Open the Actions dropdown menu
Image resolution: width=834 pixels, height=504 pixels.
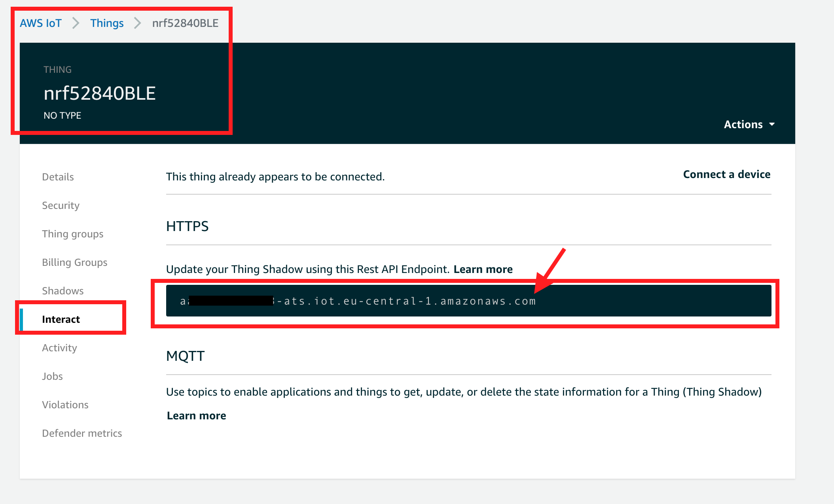[748, 124]
